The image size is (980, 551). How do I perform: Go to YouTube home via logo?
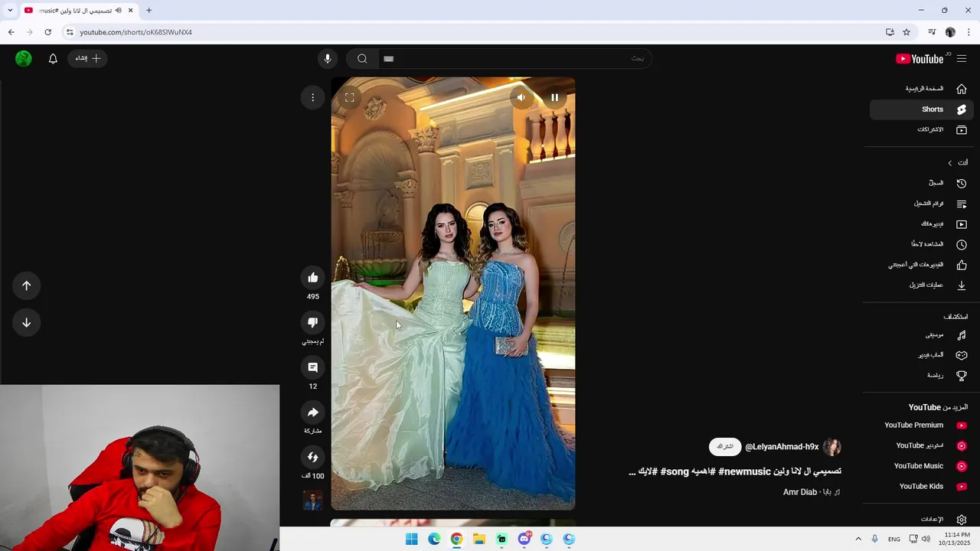[x=920, y=59]
